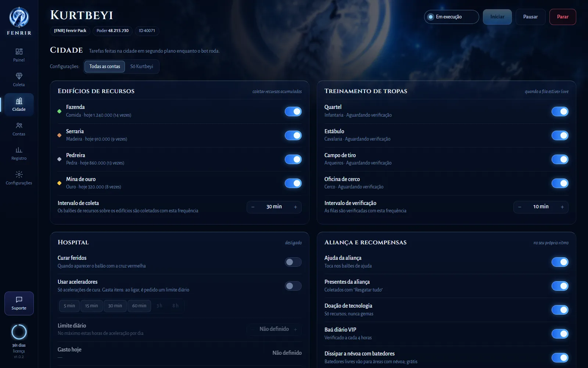588x368 pixels.
Task: Click the ID 40071 badge
Action: click(147, 31)
